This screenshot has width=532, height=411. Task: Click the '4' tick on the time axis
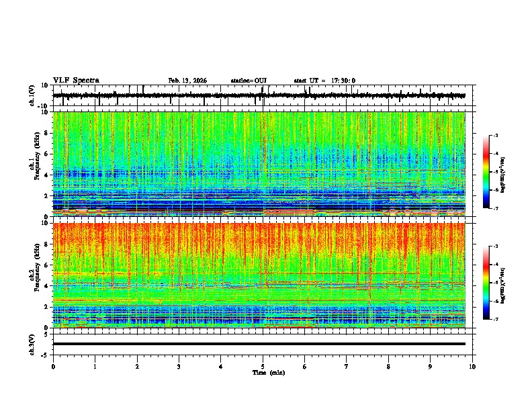[x=221, y=367]
